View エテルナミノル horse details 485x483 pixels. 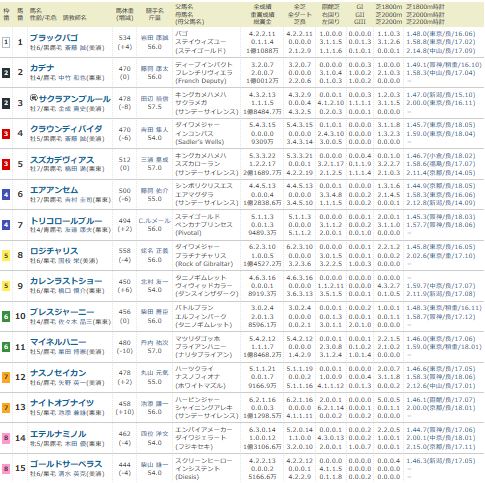tap(58, 434)
